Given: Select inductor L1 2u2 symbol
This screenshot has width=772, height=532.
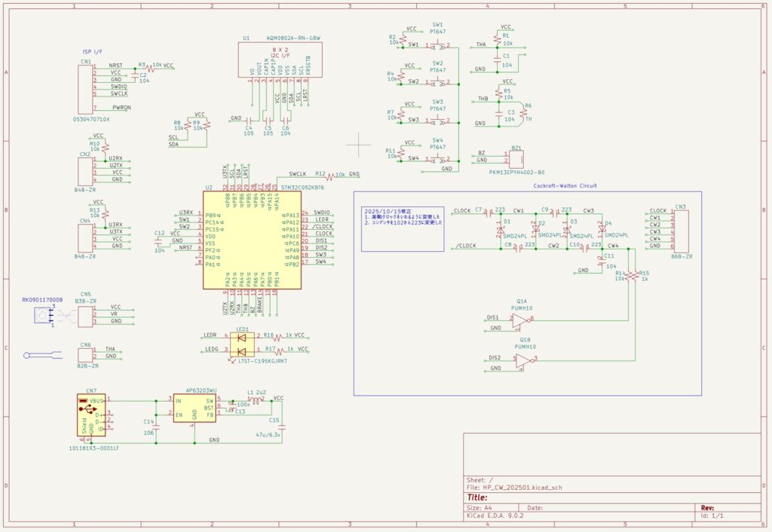Looking at the screenshot, I should point(257,402).
